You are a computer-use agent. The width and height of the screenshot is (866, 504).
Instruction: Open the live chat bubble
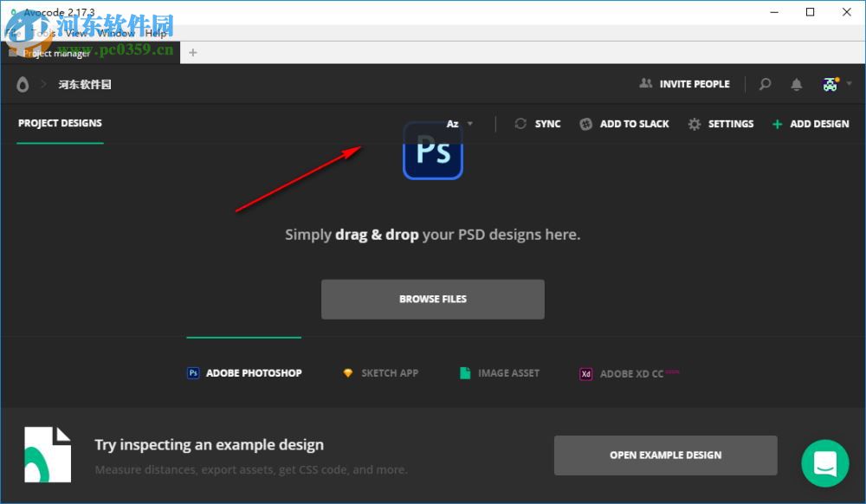tap(824, 463)
